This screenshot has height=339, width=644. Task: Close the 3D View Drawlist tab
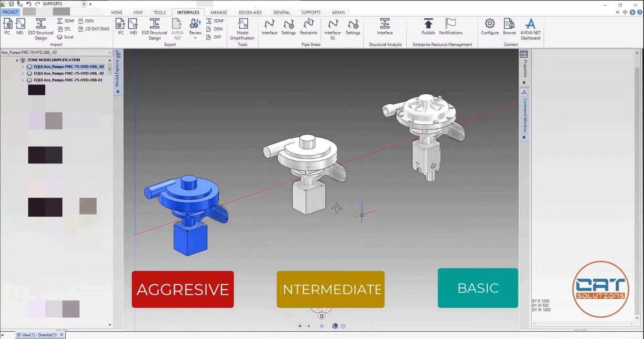click(x=62, y=335)
